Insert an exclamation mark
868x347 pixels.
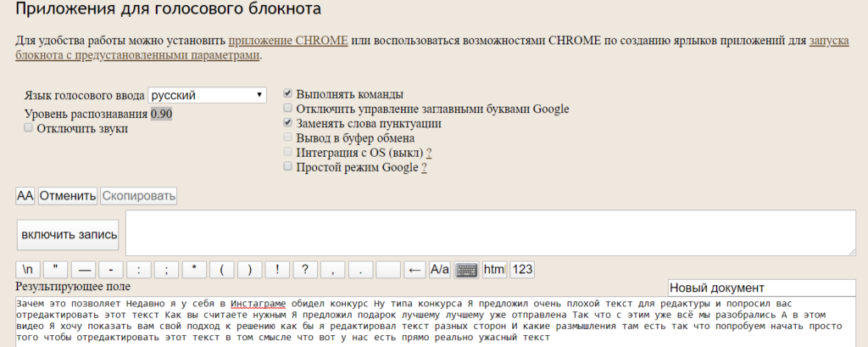point(277,270)
